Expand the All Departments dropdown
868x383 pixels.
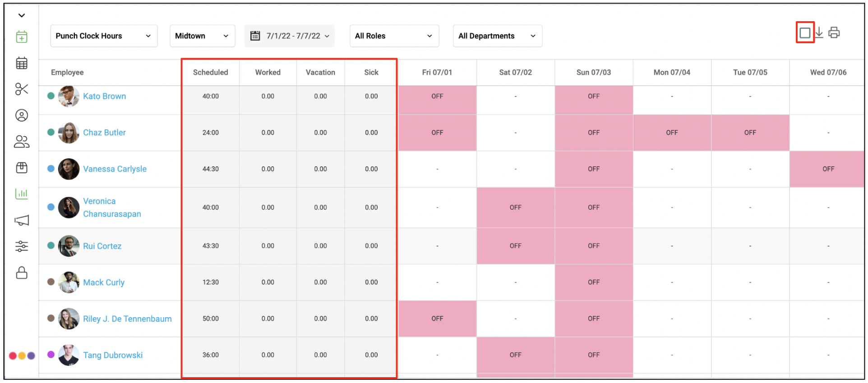pyautogui.click(x=498, y=36)
